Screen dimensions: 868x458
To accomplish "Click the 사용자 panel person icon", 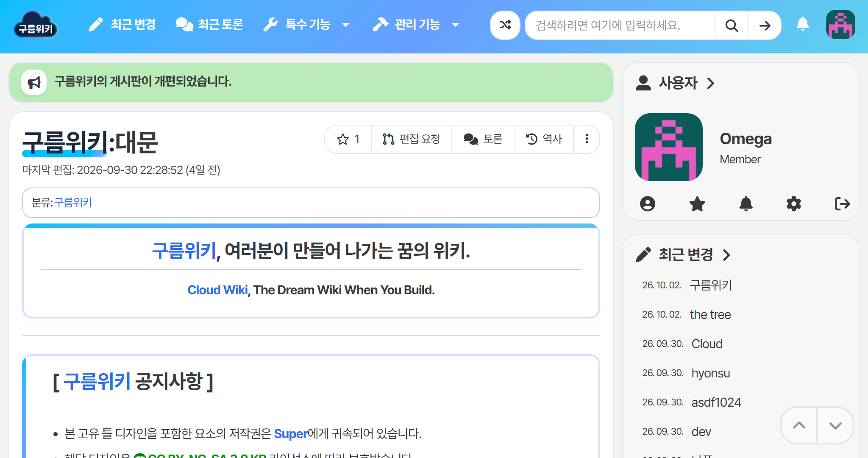I will (x=643, y=83).
